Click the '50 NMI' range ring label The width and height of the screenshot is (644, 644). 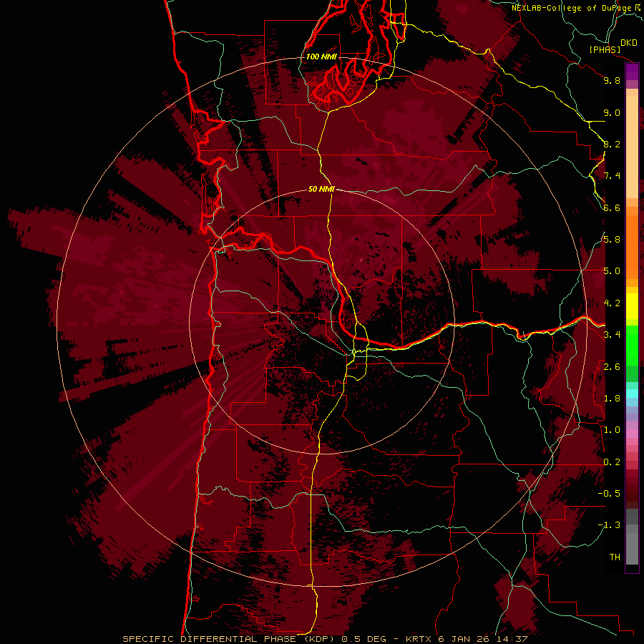pos(321,189)
